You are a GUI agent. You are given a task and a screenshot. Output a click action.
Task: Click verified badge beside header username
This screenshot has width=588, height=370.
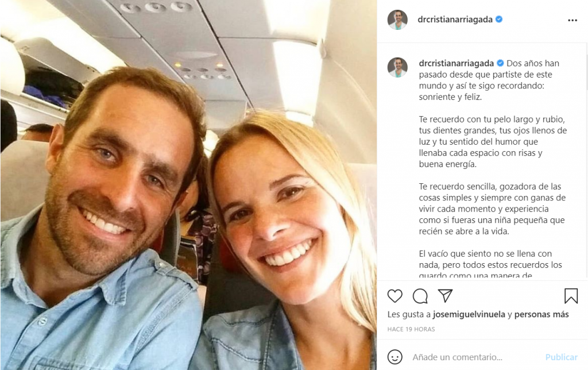(x=499, y=19)
